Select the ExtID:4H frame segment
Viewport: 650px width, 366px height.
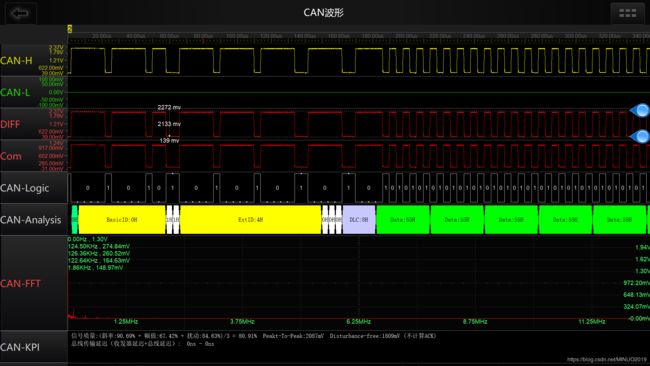click(x=250, y=220)
